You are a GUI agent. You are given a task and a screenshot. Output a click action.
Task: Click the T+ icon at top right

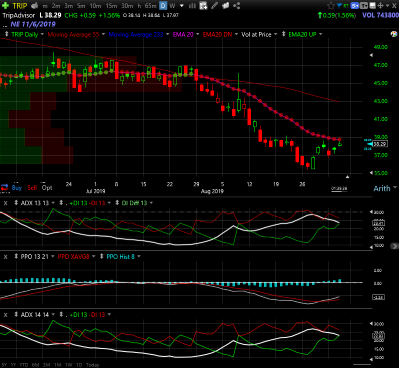[x=364, y=6]
